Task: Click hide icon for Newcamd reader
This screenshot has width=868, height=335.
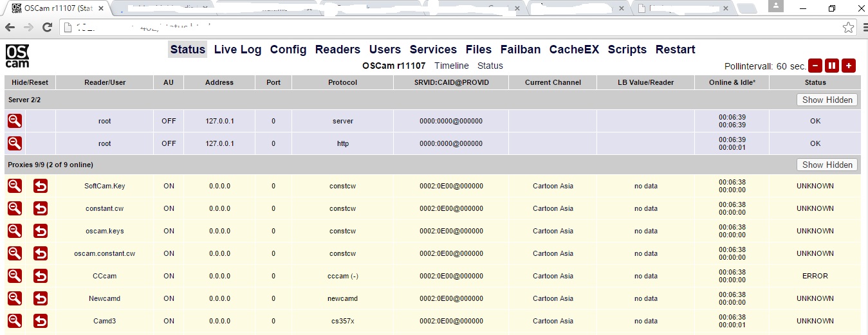Action: 15,298
